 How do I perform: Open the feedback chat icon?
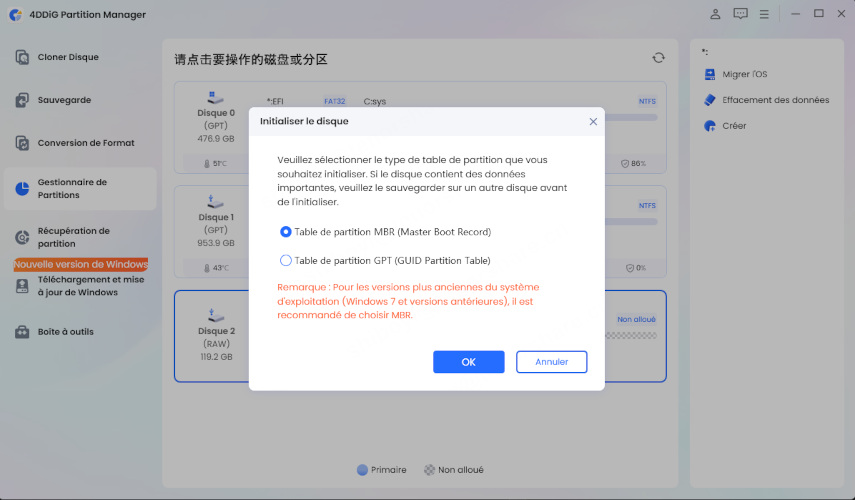pos(740,14)
